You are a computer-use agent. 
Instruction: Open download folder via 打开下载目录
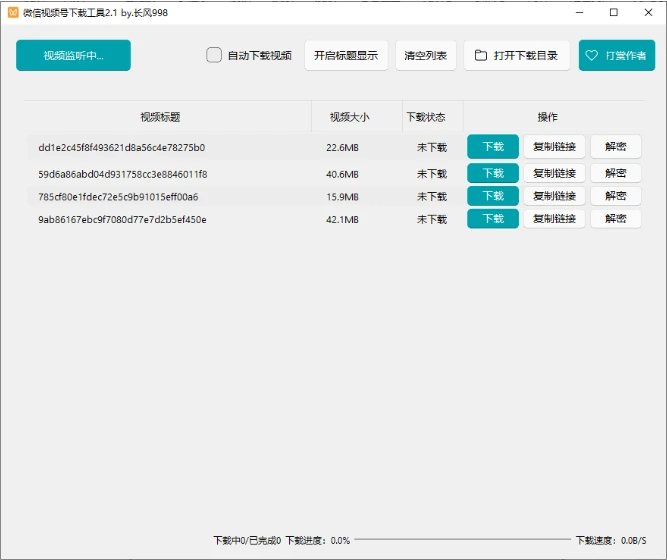pos(516,55)
